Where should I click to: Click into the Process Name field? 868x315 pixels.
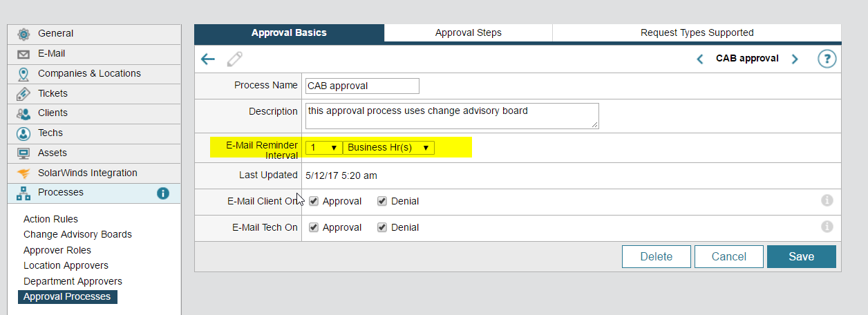[x=362, y=86]
